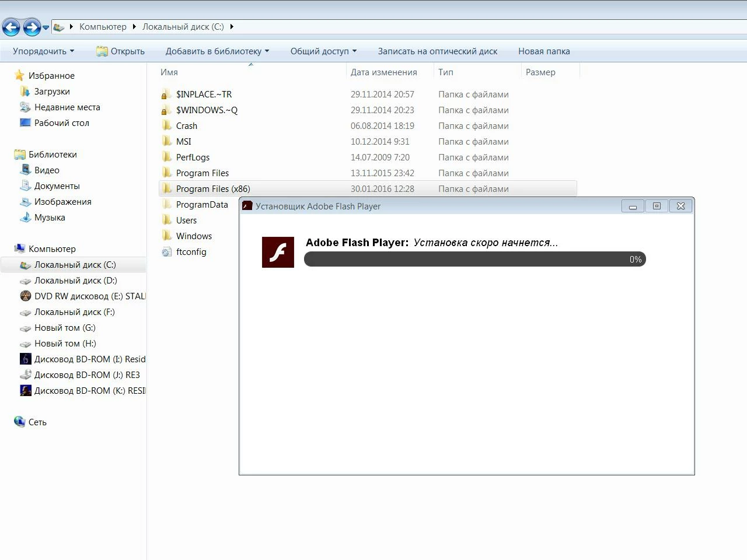The height and width of the screenshot is (560, 747).
Task: Click the MSI folder icon
Action: point(166,141)
